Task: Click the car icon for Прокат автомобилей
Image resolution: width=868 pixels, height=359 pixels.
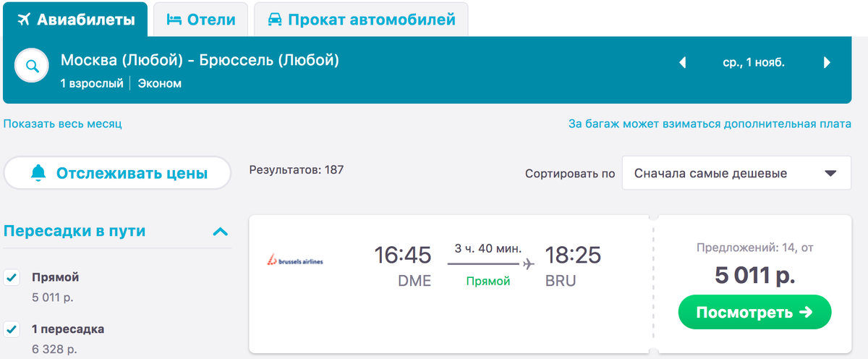Action: coord(275,20)
